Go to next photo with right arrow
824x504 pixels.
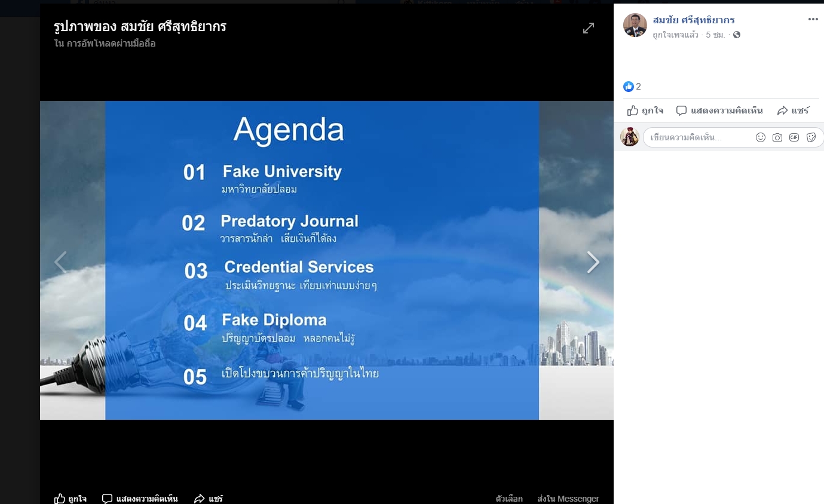pos(592,262)
